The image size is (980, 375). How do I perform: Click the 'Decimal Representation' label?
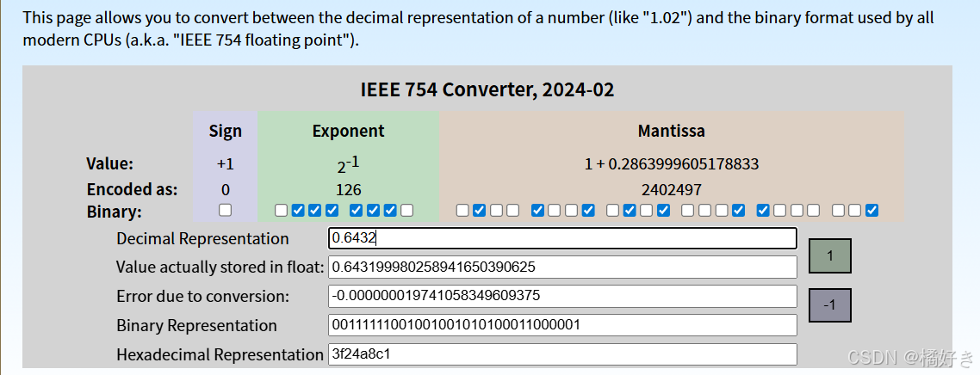(202, 239)
